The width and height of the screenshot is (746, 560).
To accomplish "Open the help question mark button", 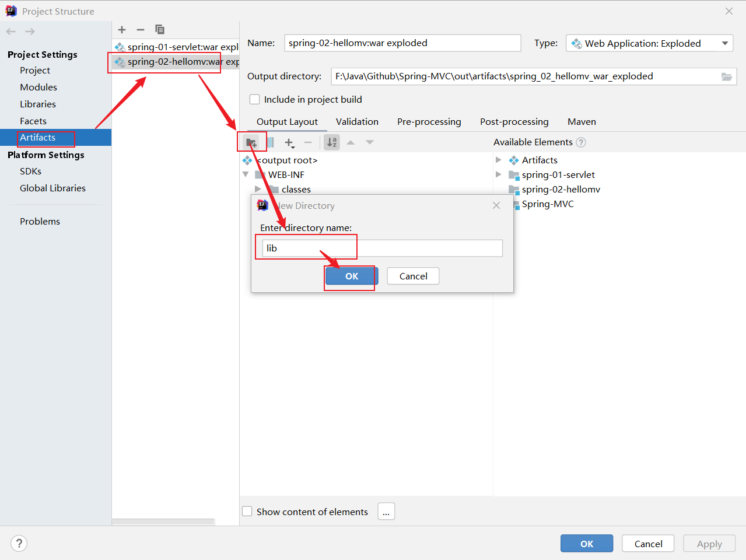I will [19, 543].
